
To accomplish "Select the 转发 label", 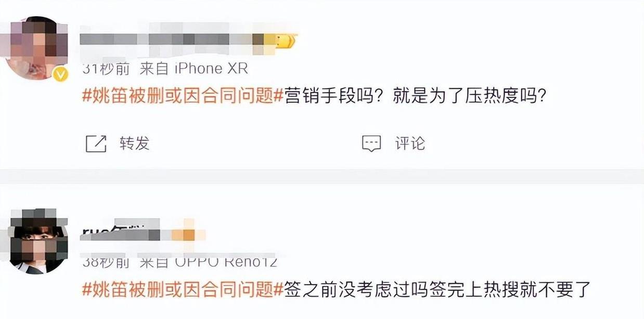I will [134, 143].
